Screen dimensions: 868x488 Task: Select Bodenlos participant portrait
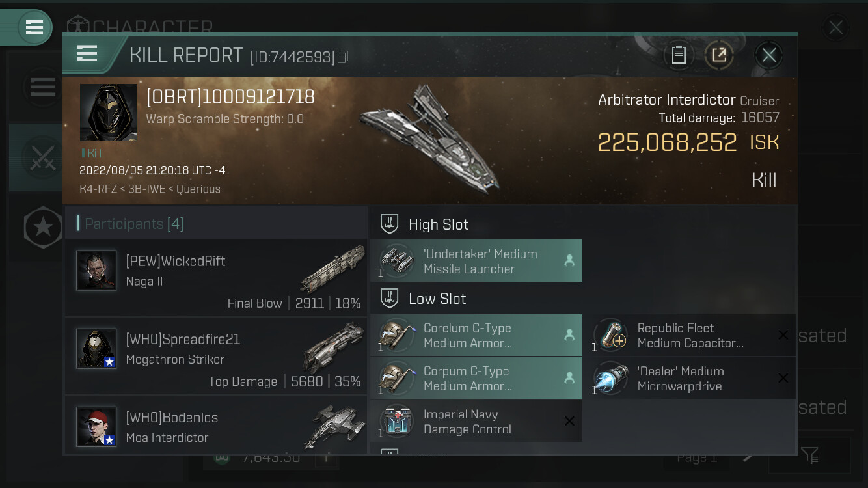coord(96,427)
